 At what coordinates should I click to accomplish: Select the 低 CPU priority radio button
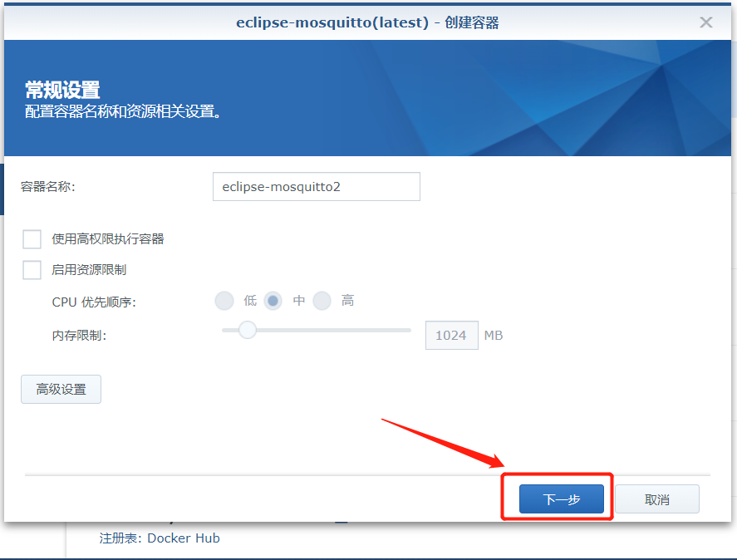pyautogui.click(x=224, y=301)
